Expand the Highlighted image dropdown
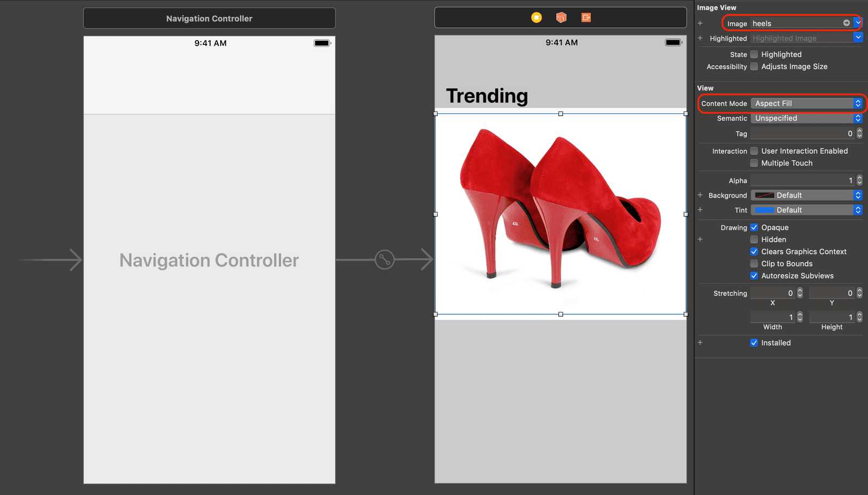 (858, 38)
